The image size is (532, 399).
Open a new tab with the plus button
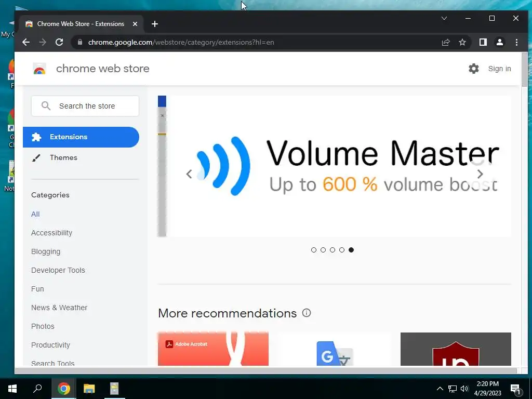click(155, 24)
